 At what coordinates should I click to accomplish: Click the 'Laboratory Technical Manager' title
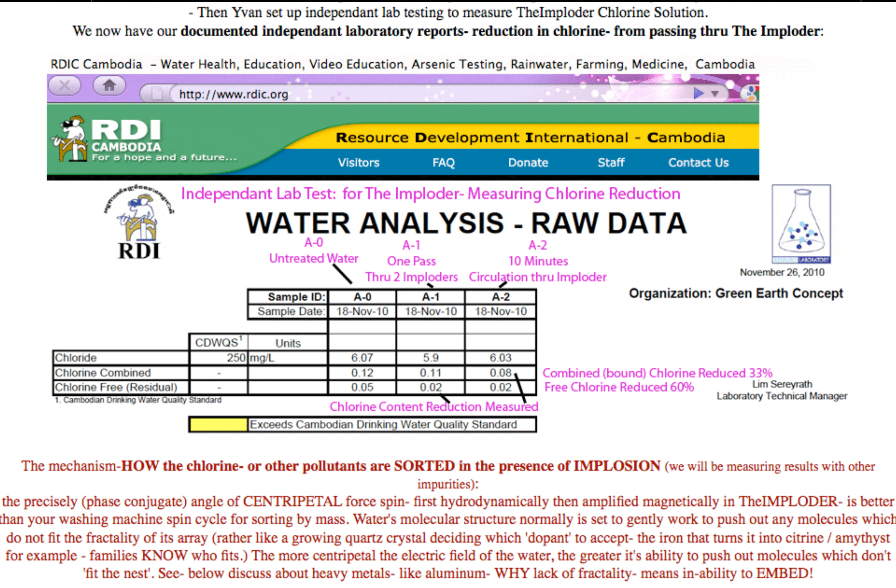782,396
